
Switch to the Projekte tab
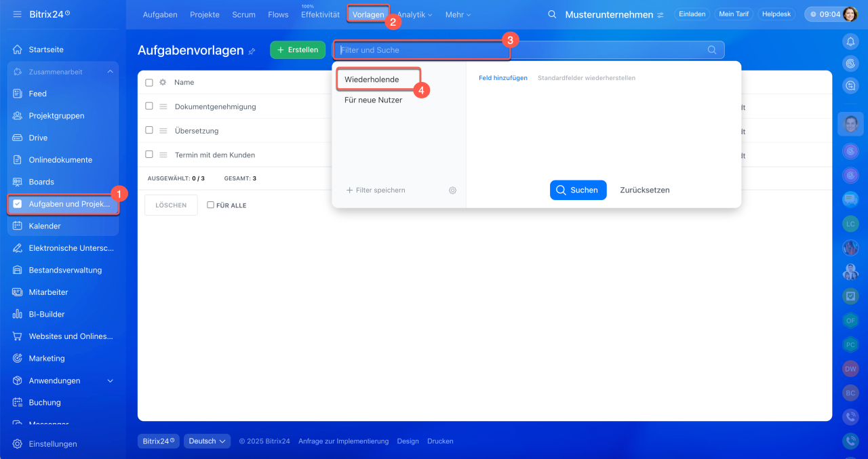click(x=205, y=15)
